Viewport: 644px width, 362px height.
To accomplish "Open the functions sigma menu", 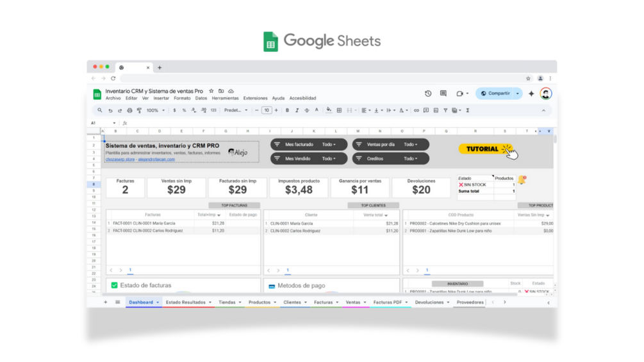I will (468, 110).
